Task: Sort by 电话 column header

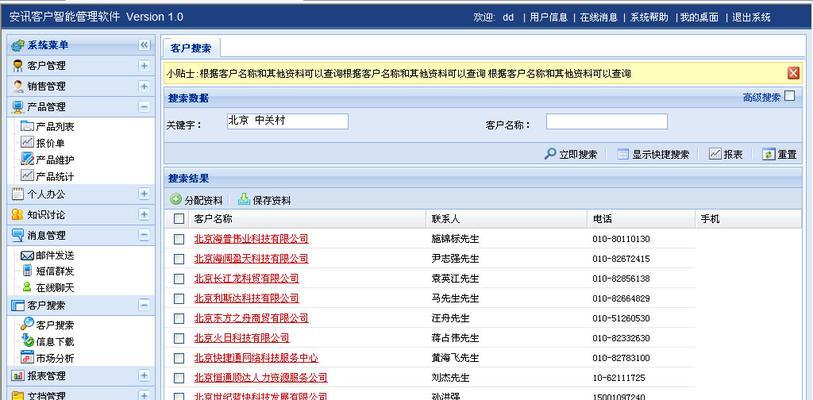Action: (641, 219)
